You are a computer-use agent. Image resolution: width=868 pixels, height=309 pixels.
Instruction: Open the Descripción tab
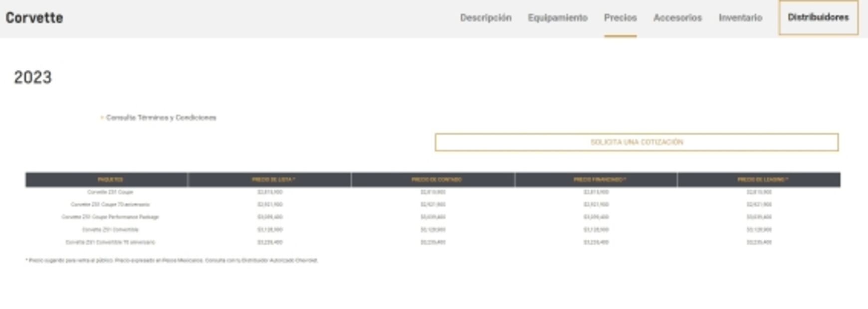point(485,18)
